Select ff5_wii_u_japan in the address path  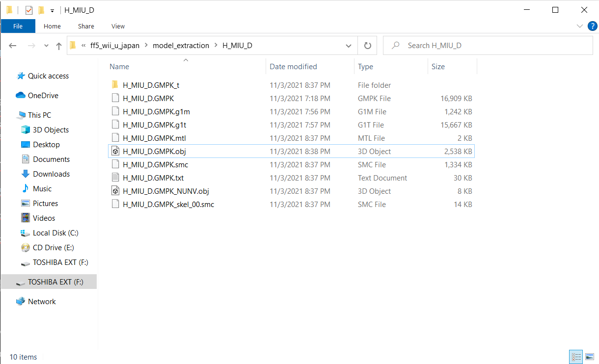pyautogui.click(x=115, y=46)
